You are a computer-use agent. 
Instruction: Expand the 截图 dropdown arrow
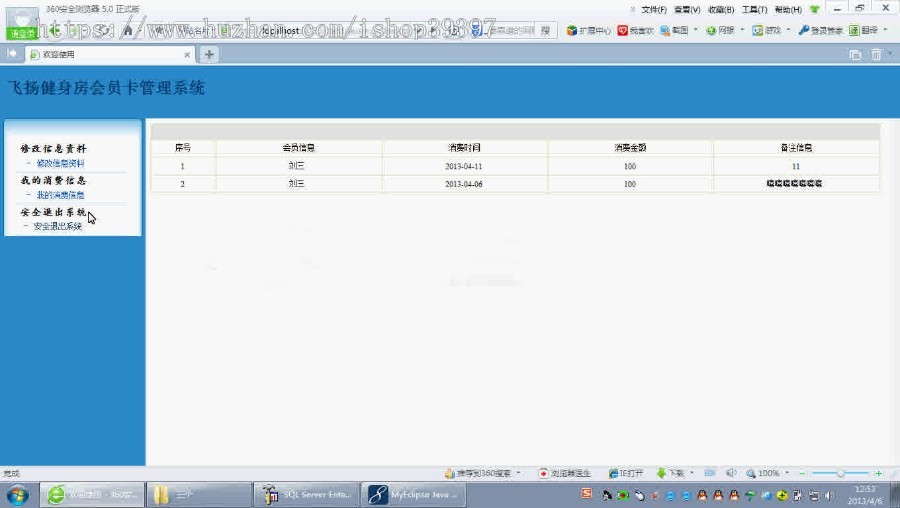(696, 30)
